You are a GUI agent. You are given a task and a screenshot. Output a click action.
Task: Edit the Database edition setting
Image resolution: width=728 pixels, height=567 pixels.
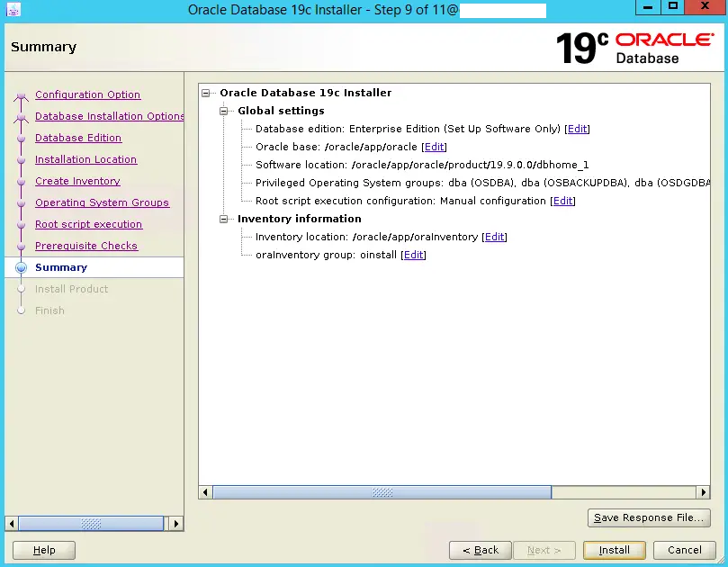(x=577, y=129)
